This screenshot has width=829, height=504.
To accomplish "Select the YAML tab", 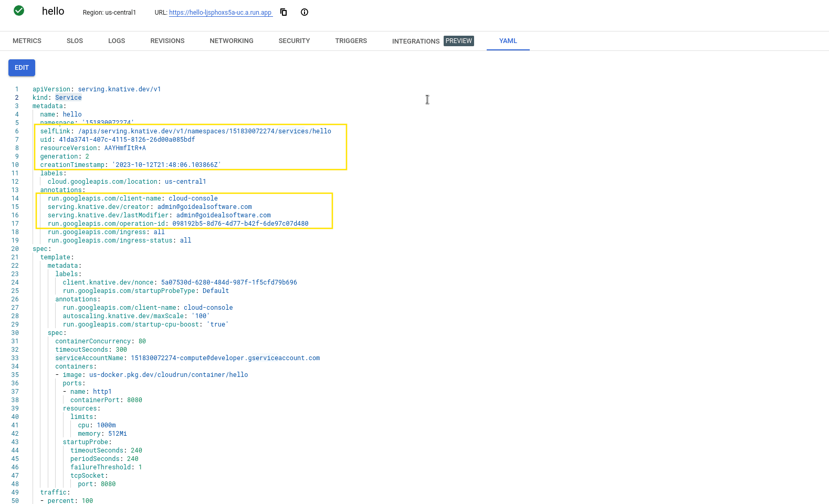I will coord(508,41).
